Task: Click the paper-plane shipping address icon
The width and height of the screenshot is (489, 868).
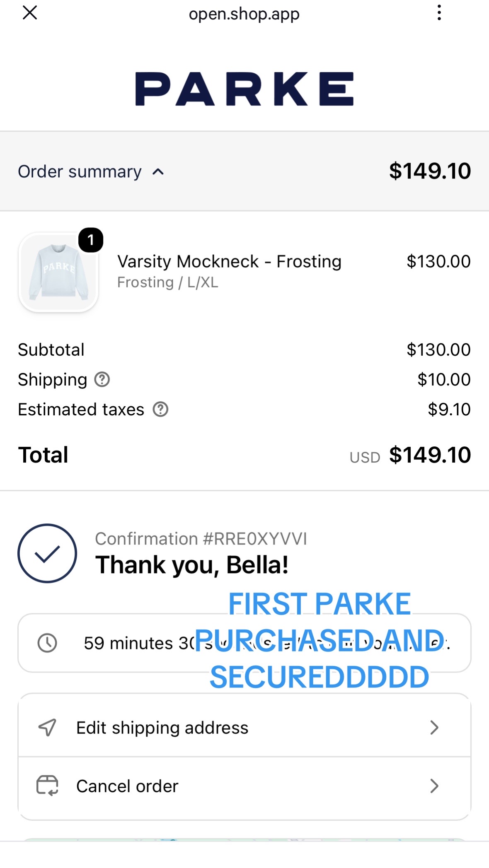Action: pos(47,728)
